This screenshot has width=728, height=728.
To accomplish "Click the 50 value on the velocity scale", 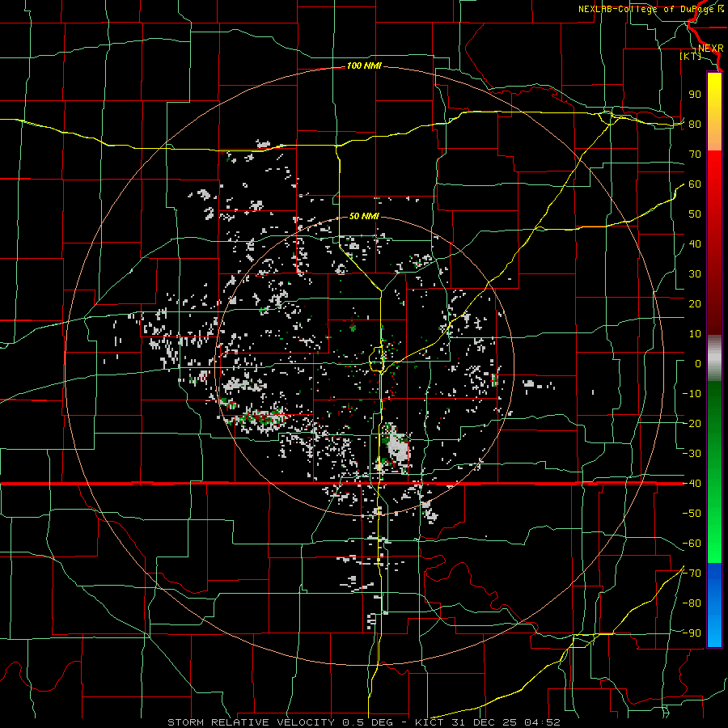I will (695, 214).
